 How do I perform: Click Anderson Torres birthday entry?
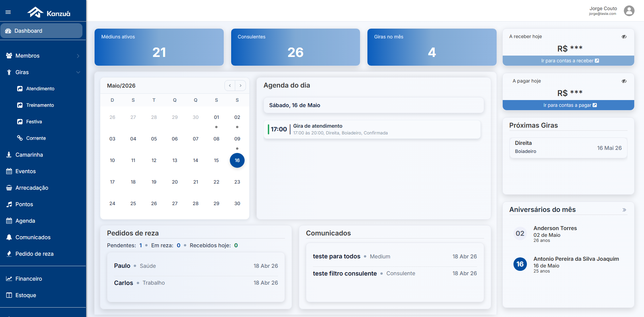pyautogui.click(x=568, y=233)
